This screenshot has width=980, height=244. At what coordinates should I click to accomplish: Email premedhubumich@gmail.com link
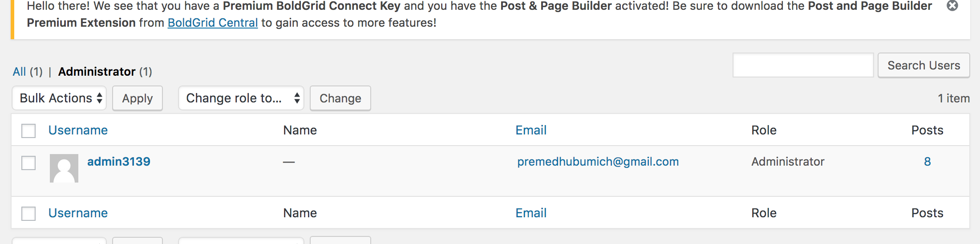pyautogui.click(x=598, y=162)
